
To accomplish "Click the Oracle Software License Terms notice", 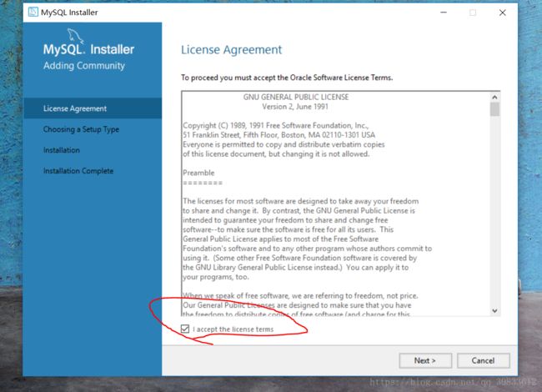I will point(287,78).
